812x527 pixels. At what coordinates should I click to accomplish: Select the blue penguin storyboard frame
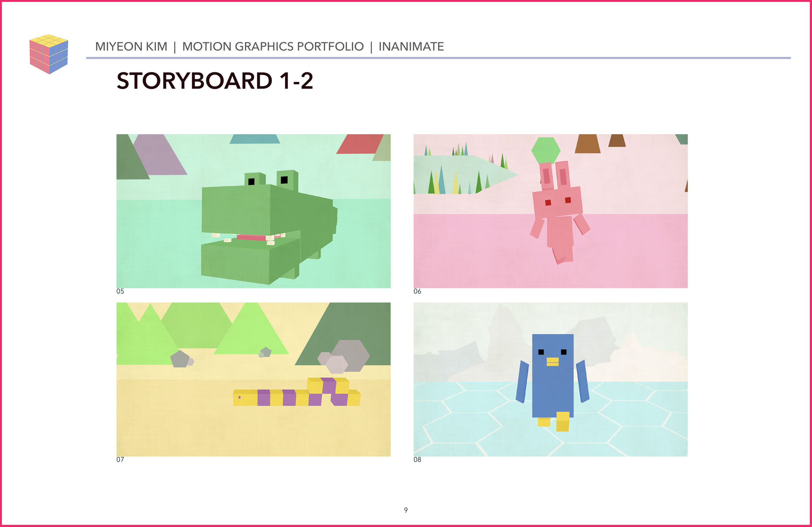point(550,379)
